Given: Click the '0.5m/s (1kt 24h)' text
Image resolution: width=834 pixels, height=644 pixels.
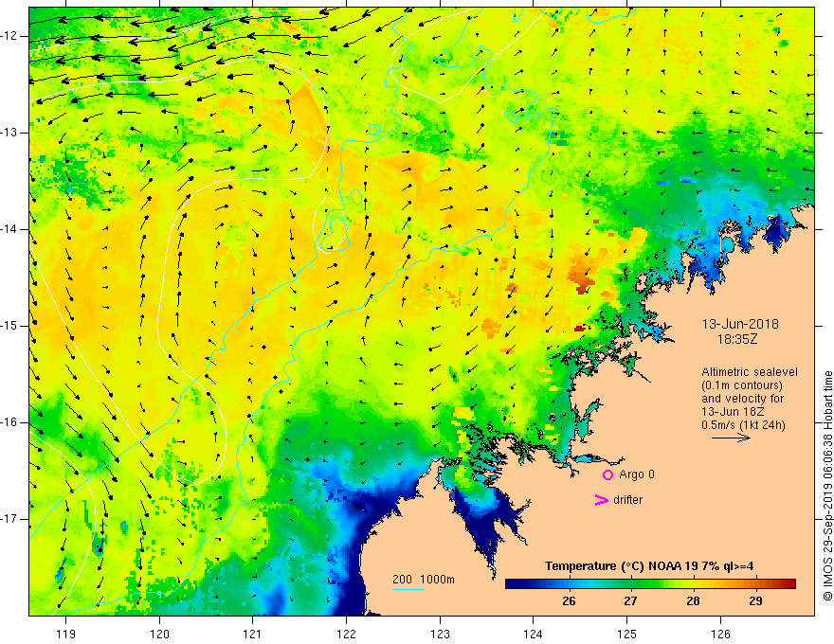Looking at the screenshot, I should coord(743,425).
